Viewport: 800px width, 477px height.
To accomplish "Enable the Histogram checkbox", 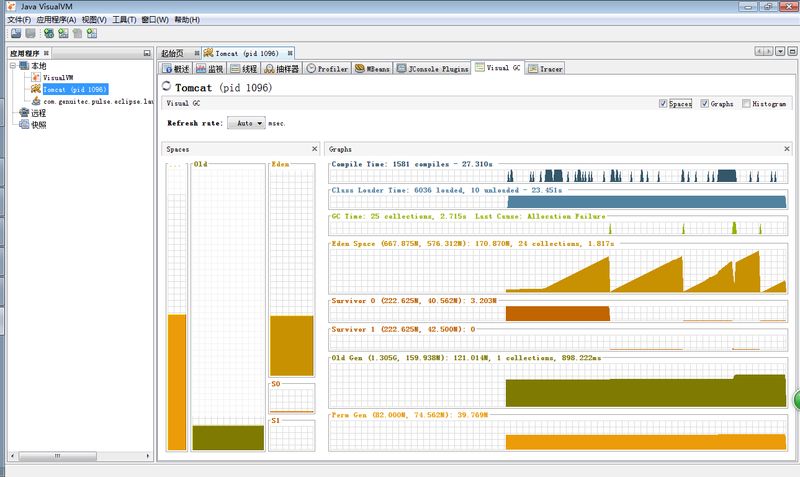I will (x=746, y=104).
